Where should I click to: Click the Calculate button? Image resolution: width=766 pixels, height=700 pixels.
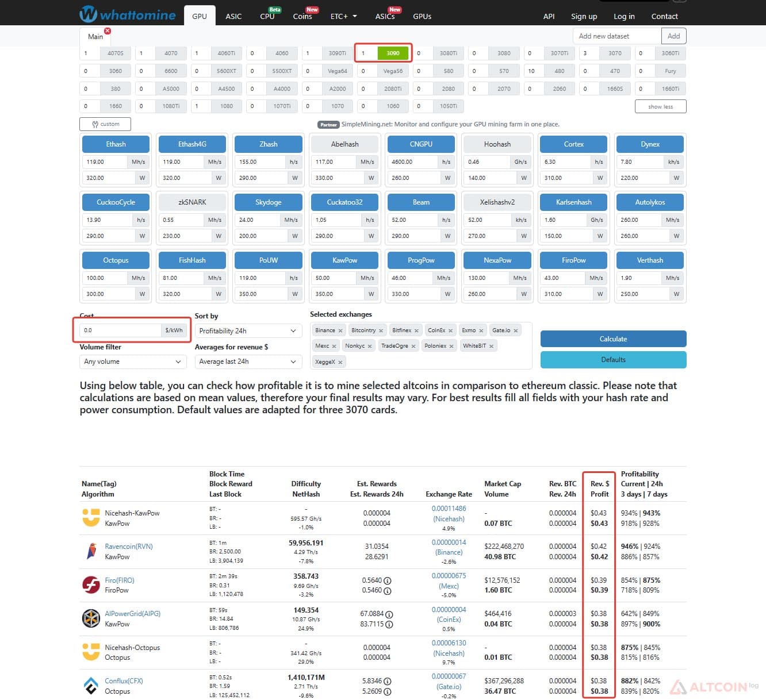tap(613, 339)
